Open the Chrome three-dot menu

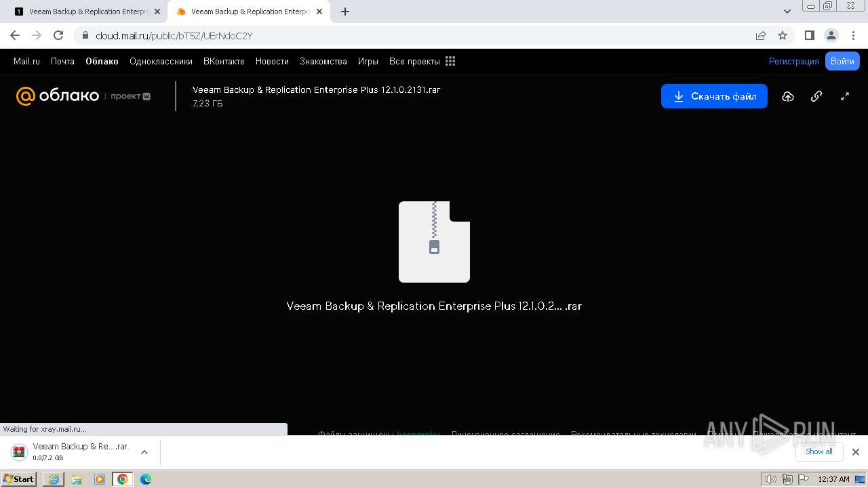coord(852,35)
